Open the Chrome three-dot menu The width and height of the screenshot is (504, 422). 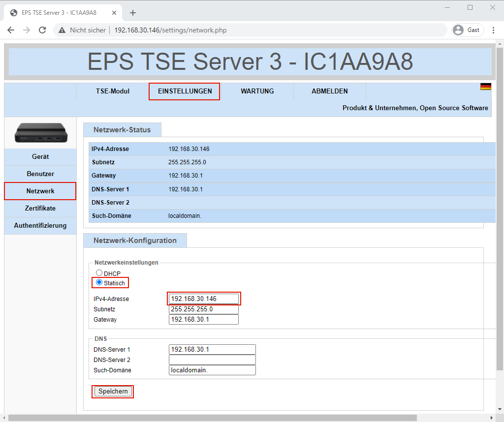493,30
